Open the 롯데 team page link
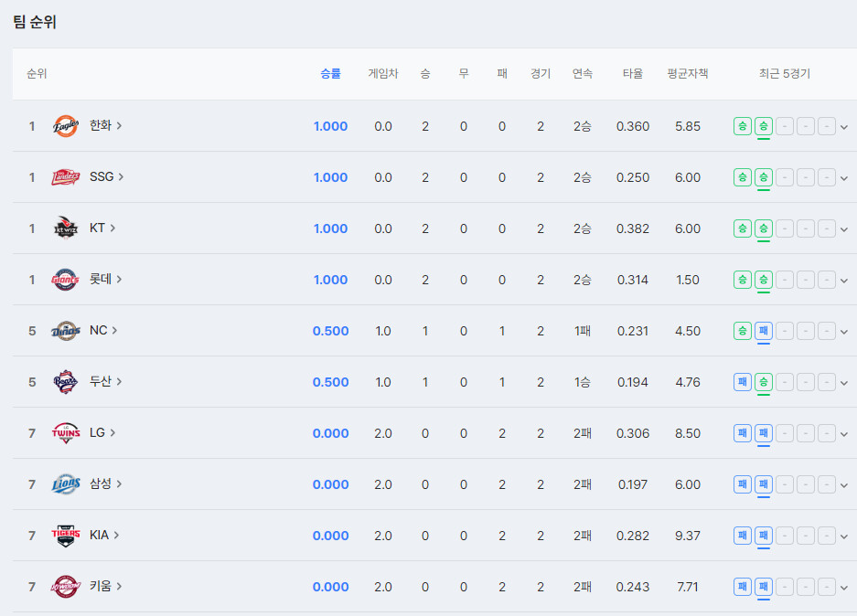 [105, 280]
